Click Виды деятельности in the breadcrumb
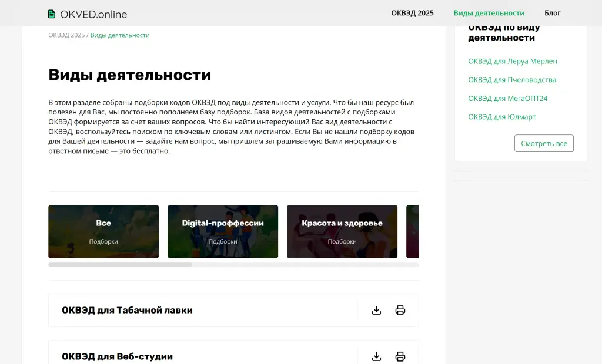602x364 pixels. (x=119, y=35)
